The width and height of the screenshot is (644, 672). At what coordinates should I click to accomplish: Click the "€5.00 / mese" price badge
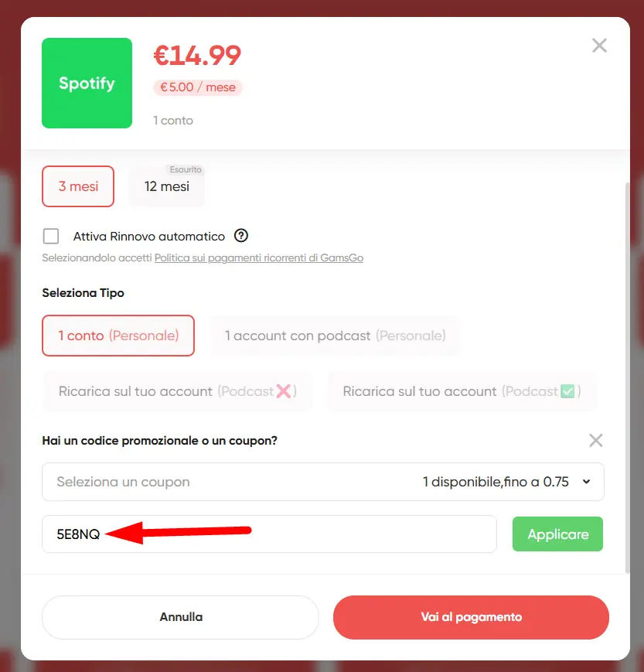click(197, 87)
